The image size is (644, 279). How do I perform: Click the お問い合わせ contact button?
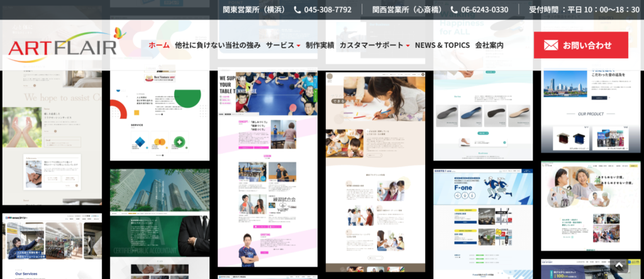(580, 45)
